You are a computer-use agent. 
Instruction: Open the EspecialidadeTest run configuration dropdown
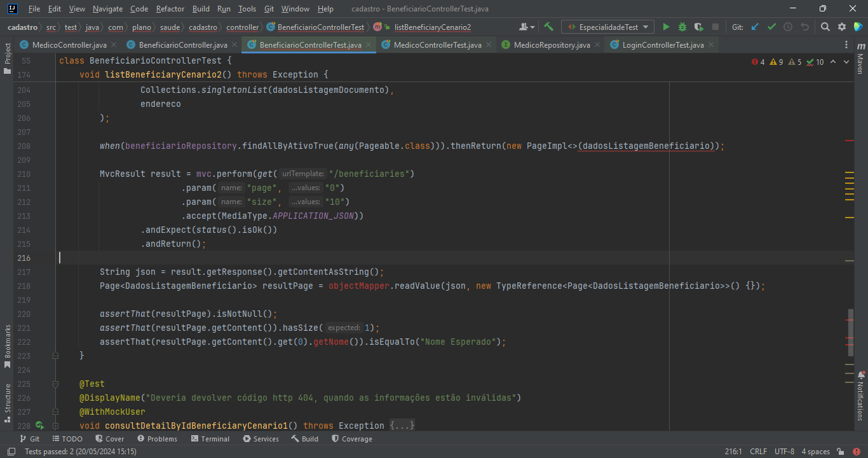(x=607, y=27)
